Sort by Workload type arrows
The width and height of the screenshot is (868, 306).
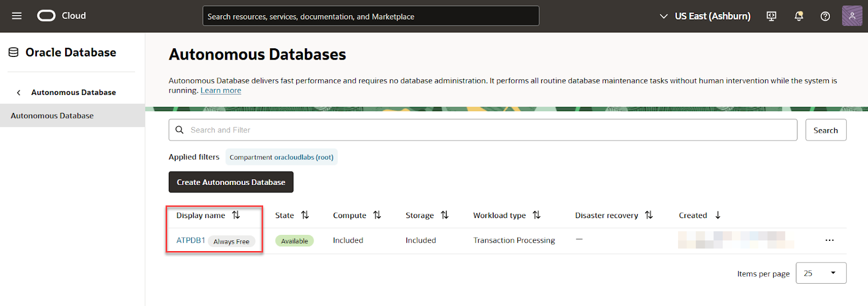tap(537, 215)
